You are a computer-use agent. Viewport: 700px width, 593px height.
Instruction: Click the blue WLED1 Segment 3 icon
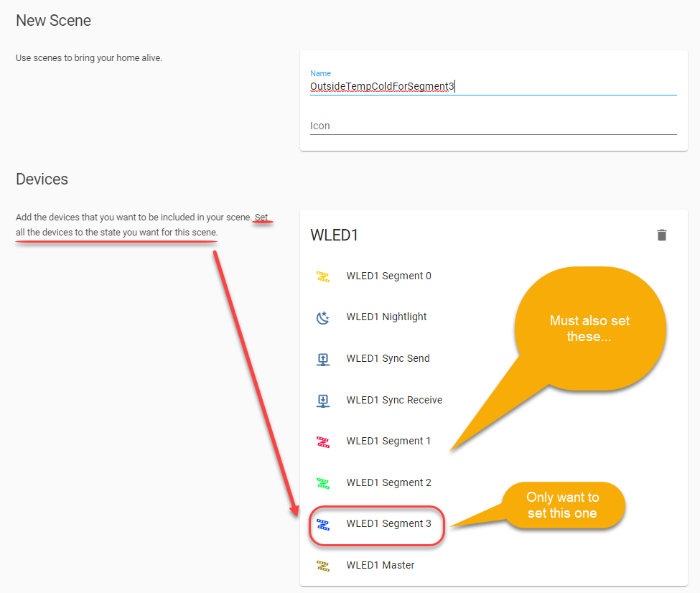point(323,524)
